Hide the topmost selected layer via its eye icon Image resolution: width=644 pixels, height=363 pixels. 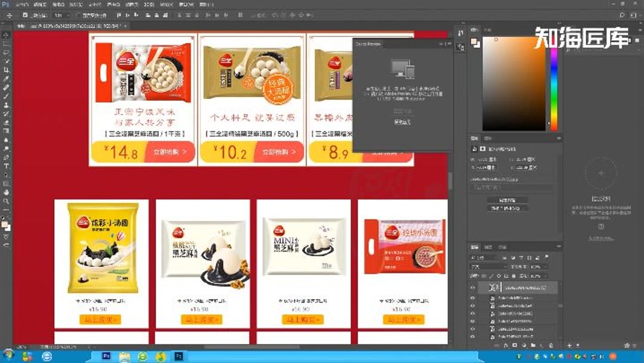pos(472,287)
